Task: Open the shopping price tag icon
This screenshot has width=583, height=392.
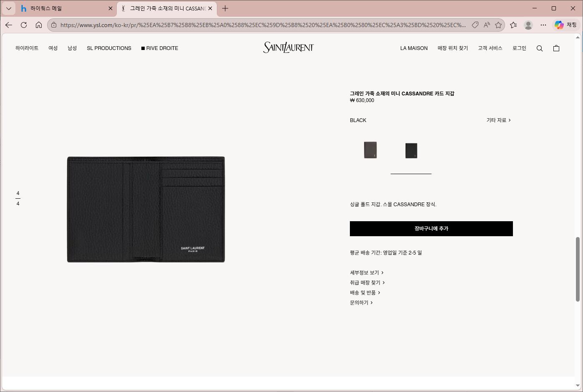Action: click(475, 25)
